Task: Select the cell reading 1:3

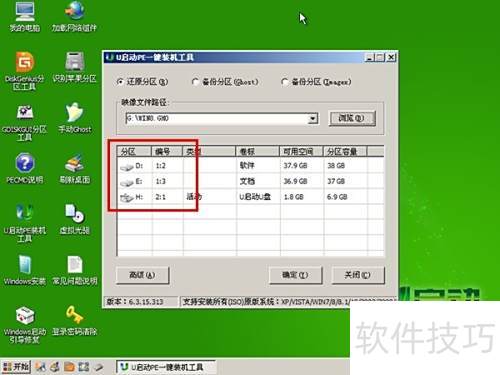Action: [x=161, y=181]
